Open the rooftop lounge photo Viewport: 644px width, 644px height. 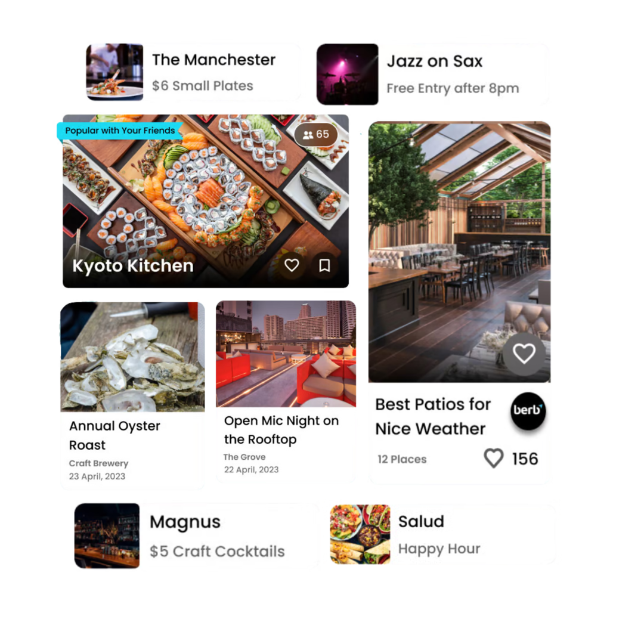(x=286, y=354)
